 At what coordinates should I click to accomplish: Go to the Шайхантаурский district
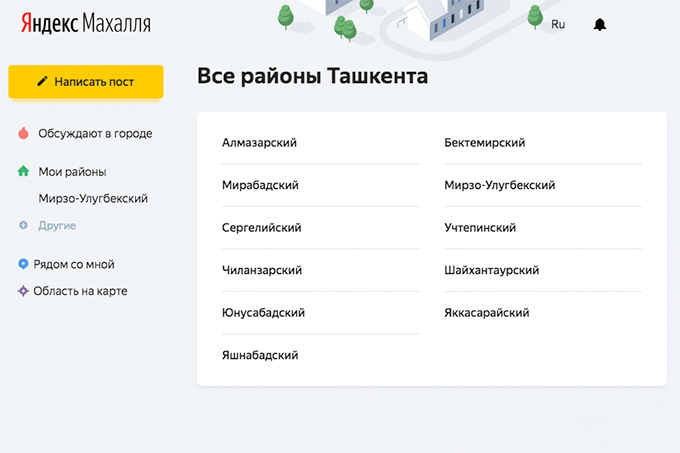pos(491,270)
